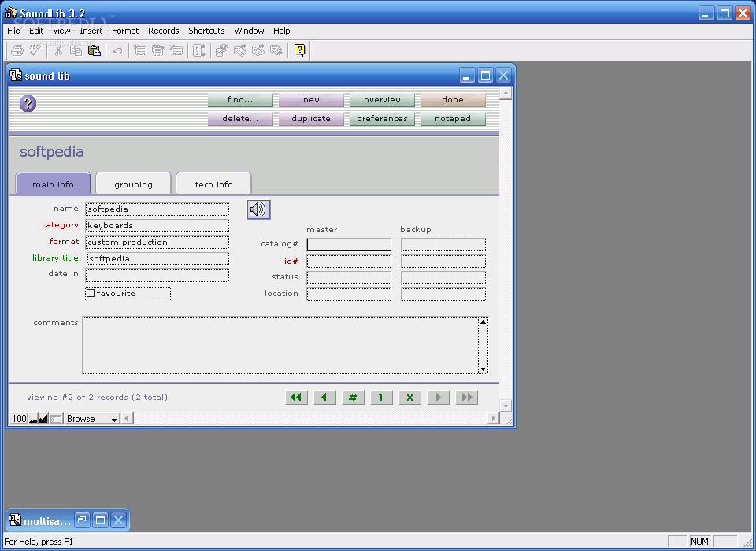Click the master location field
This screenshot has height=551, width=756.
pos(349,294)
